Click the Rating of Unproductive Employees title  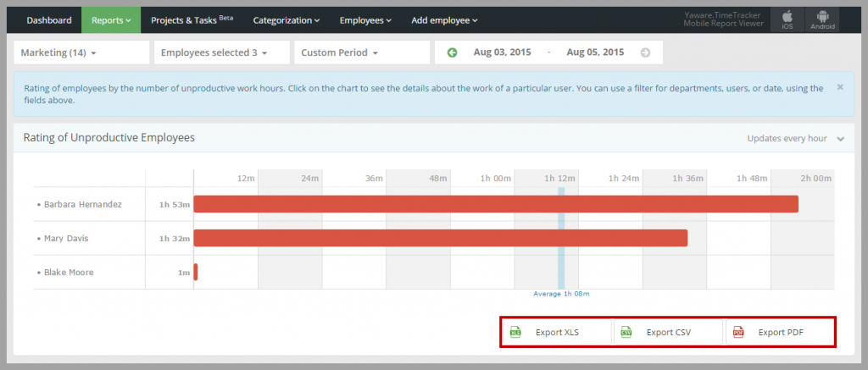click(x=109, y=138)
